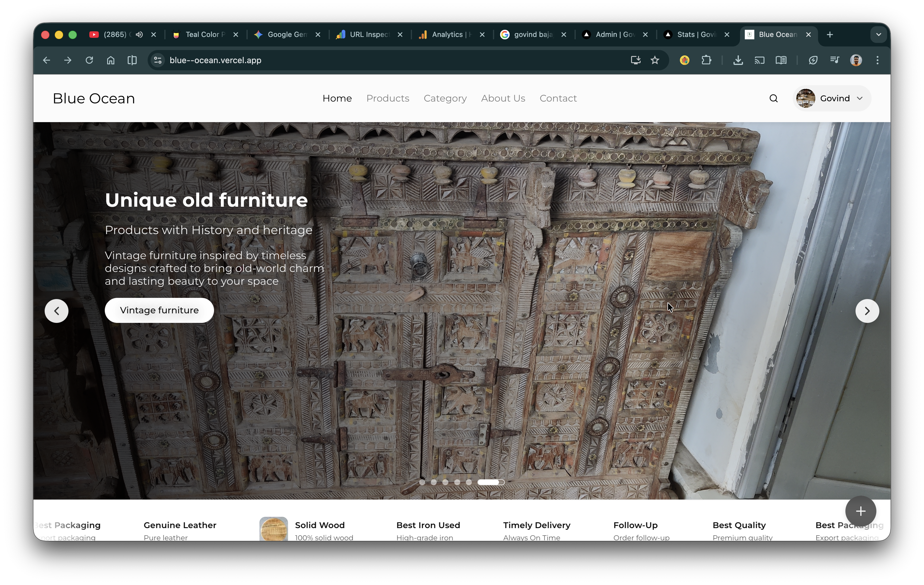Viewport: 924px width, 585px height.
Task: Toggle the split view icon
Action: pyautogui.click(x=132, y=60)
